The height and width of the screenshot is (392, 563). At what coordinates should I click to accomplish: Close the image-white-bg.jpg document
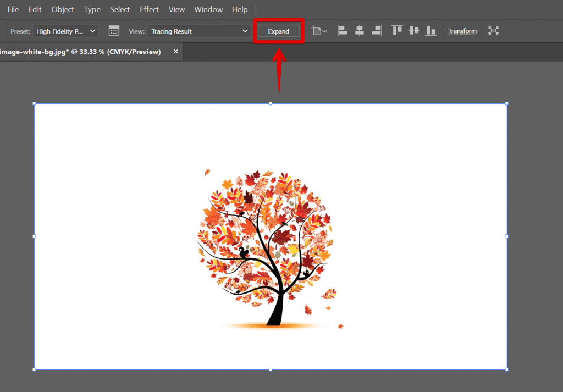click(175, 51)
